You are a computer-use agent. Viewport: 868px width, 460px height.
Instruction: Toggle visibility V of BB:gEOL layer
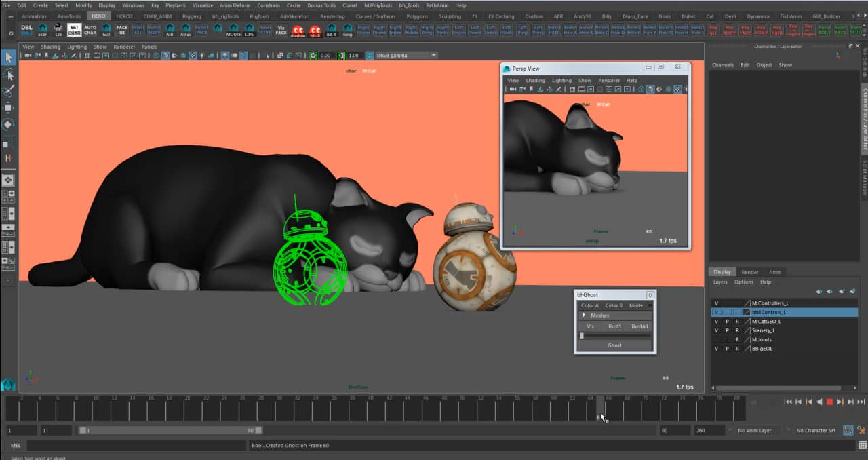[x=716, y=349]
